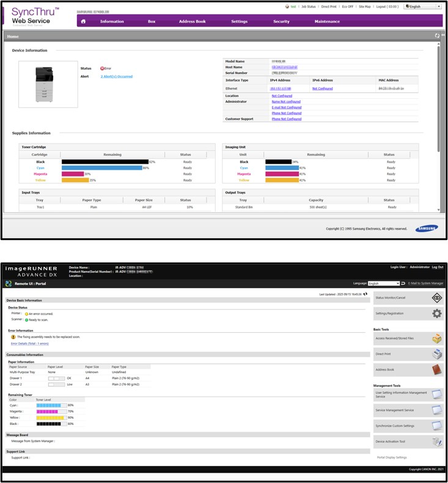Open the Security menu in SyncThru

tap(281, 21)
